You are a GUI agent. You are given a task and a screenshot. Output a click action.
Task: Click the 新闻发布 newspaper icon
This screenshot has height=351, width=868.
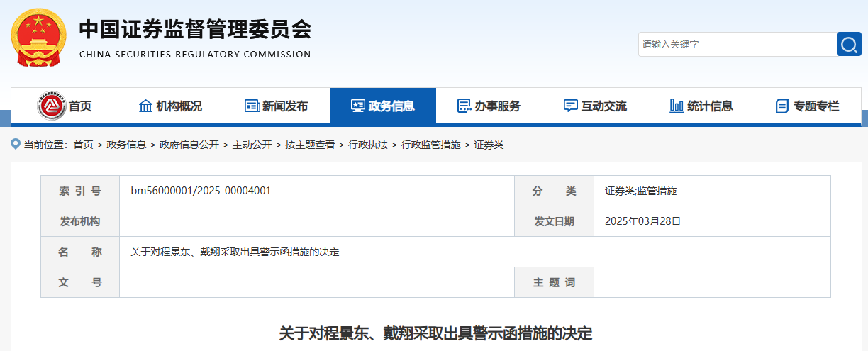tap(252, 106)
